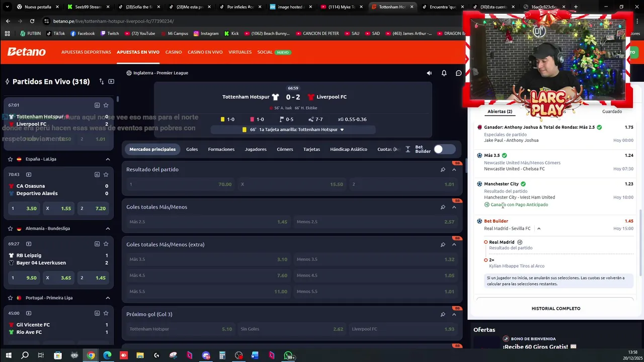This screenshot has height=362, width=644.
Task: Open Windows Start menu
Action: tap(9, 355)
